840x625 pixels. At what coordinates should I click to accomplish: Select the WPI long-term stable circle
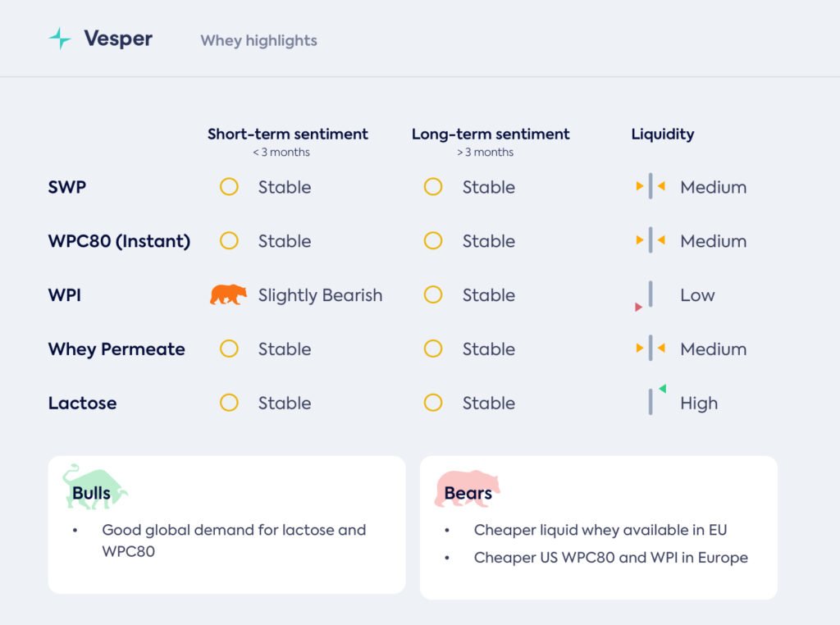pyautogui.click(x=433, y=295)
